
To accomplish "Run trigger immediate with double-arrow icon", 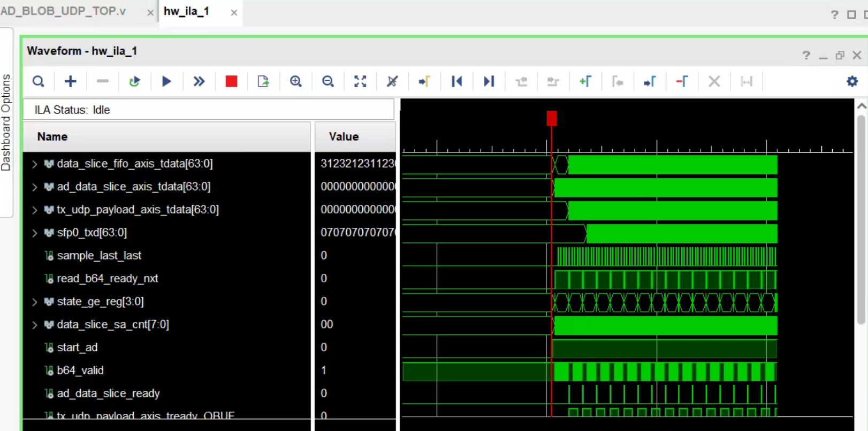I will [199, 81].
